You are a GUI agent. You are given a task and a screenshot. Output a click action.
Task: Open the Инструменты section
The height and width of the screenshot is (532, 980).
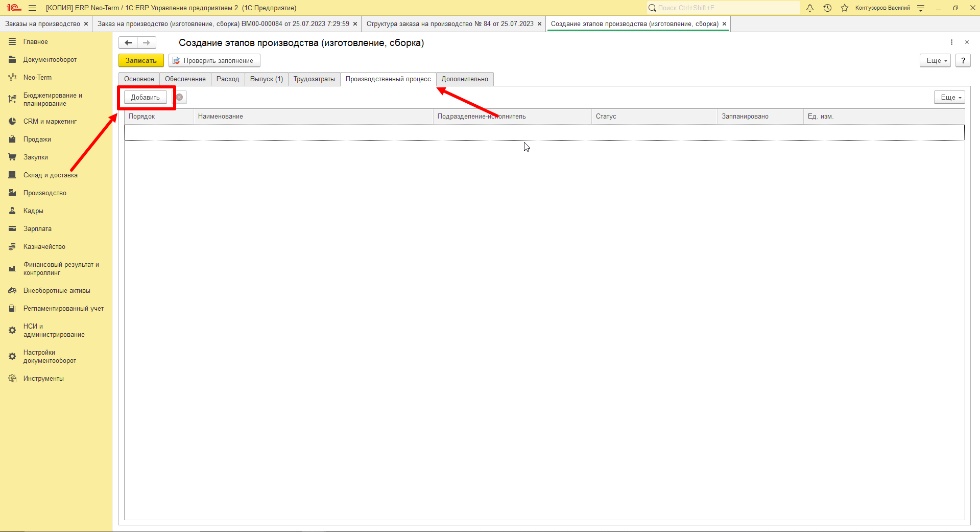[x=43, y=379]
